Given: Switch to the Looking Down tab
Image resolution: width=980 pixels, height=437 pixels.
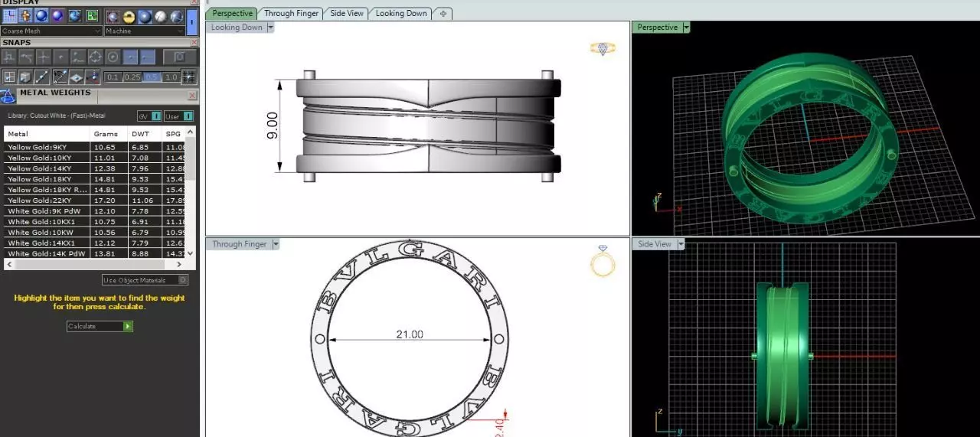Looking at the screenshot, I should pyautogui.click(x=401, y=13).
